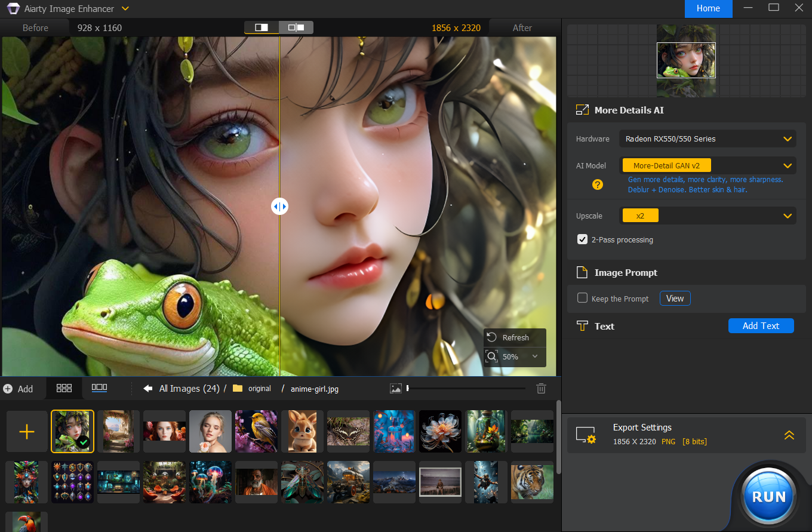Click the Add Text button
The width and height of the screenshot is (812, 532).
[761, 325]
